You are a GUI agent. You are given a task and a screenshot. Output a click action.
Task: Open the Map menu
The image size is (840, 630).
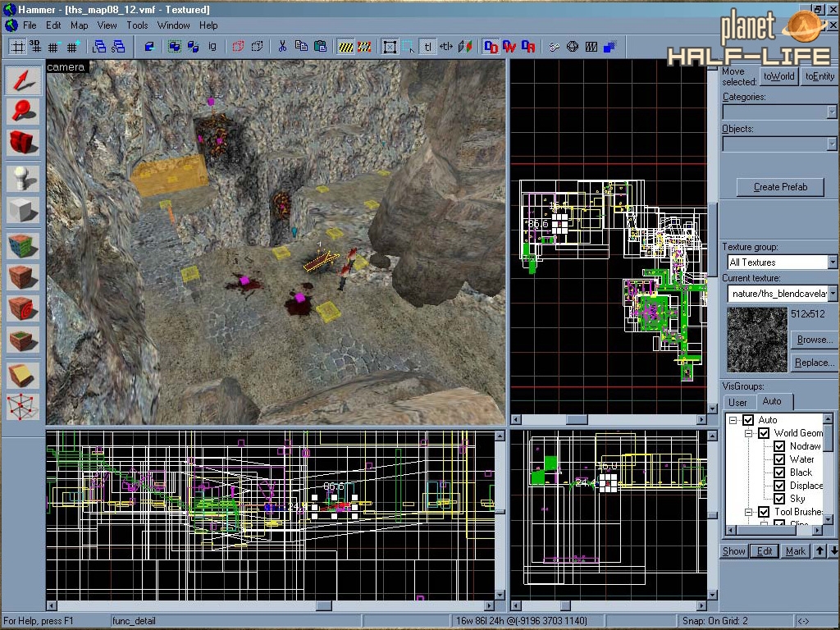pos(79,25)
